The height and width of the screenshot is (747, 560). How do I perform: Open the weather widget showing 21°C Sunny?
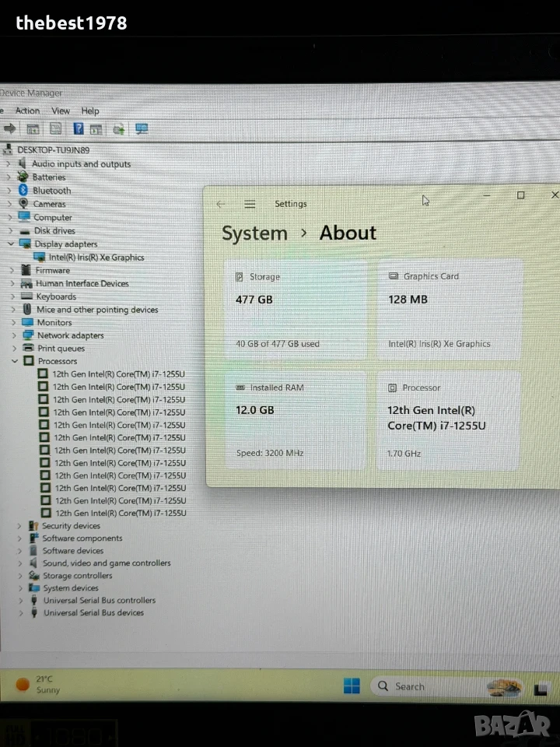point(39,685)
